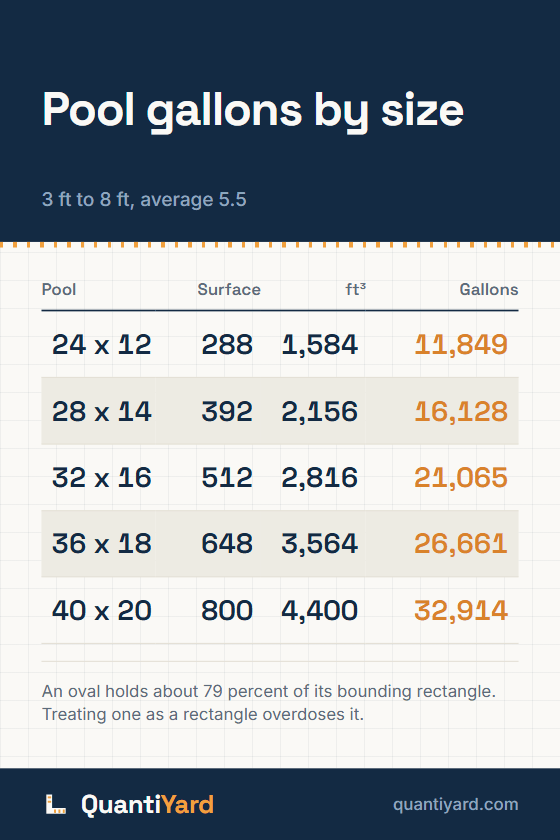Image resolution: width=560 pixels, height=840 pixels.
Task: Select the '40 x 20' pool cell
Action: coord(102,610)
